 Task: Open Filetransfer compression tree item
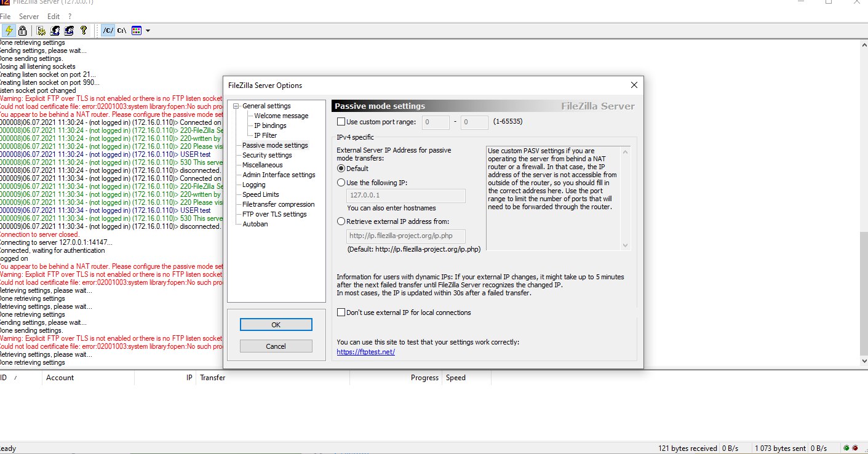pos(278,204)
